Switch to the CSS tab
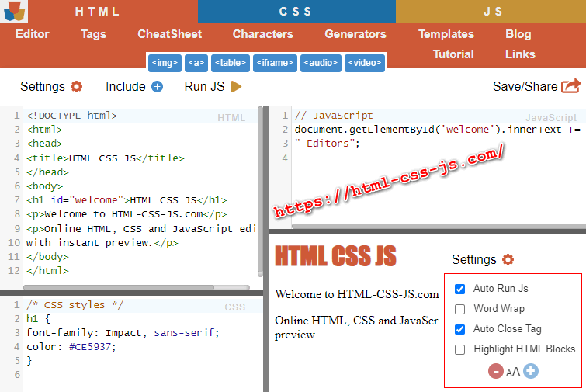The width and height of the screenshot is (586, 392). point(296,12)
